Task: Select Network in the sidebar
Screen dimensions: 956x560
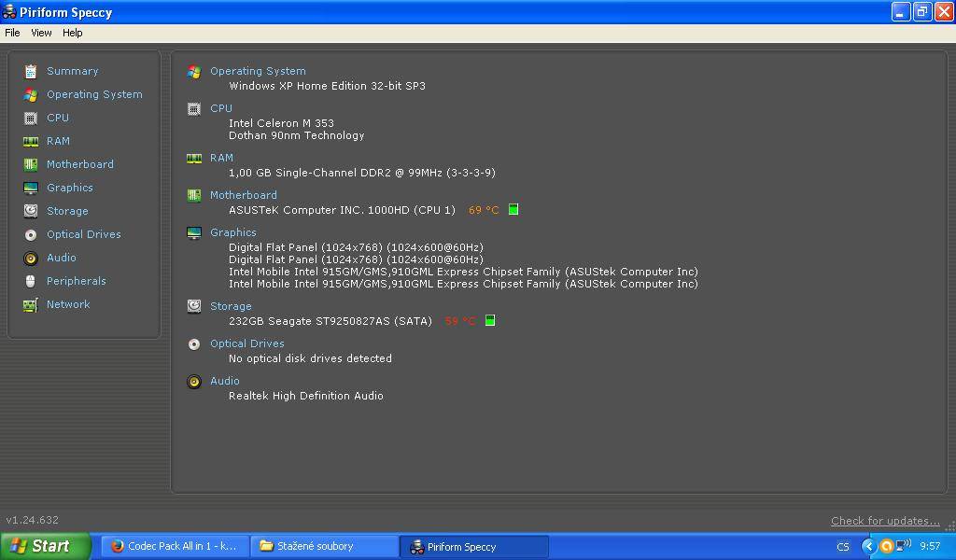Action: tap(68, 304)
